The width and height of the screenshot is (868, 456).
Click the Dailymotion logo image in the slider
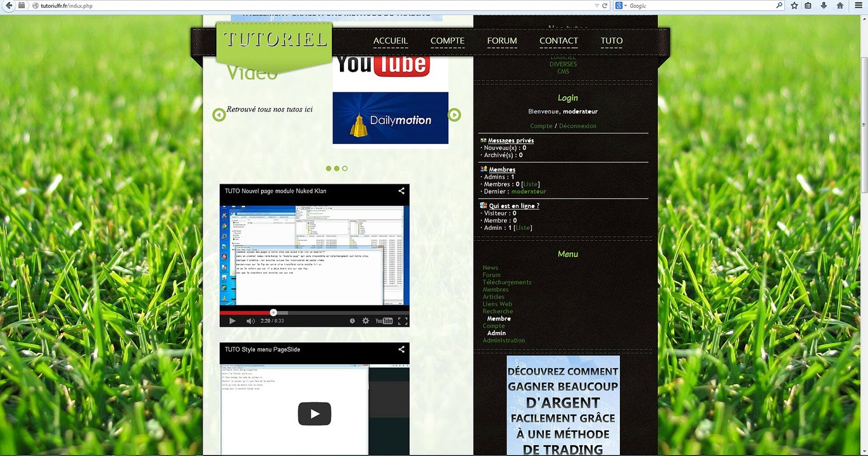pyautogui.click(x=390, y=118)
